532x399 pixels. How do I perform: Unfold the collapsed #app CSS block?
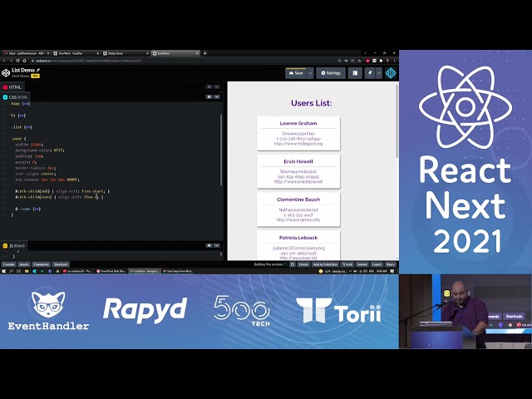tap(26, 103)
